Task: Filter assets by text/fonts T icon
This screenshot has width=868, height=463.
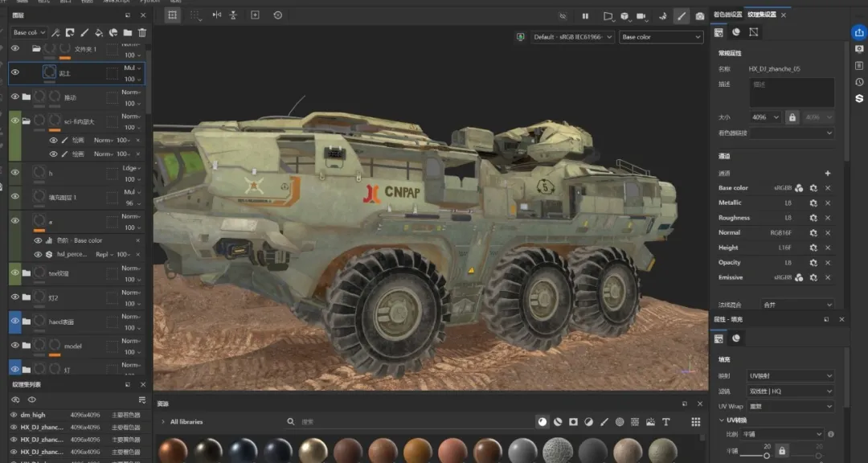Action: pyautogui.click(x=666, y=422)
